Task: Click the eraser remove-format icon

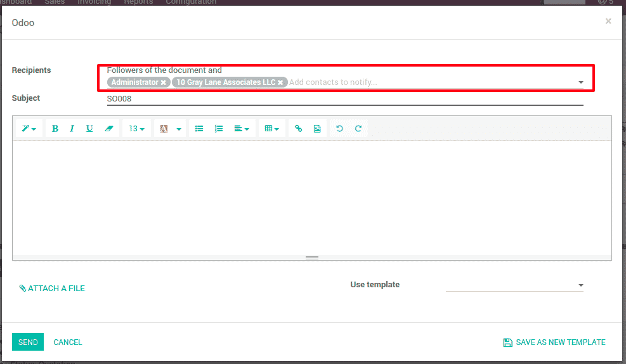Action: [108, 129]
